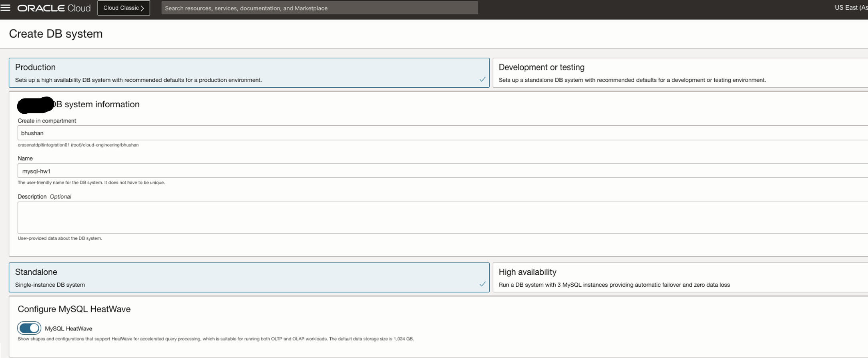Click the checkmark on Standalone card
This screenshot has height=358, width=868.
click(482, 284)
